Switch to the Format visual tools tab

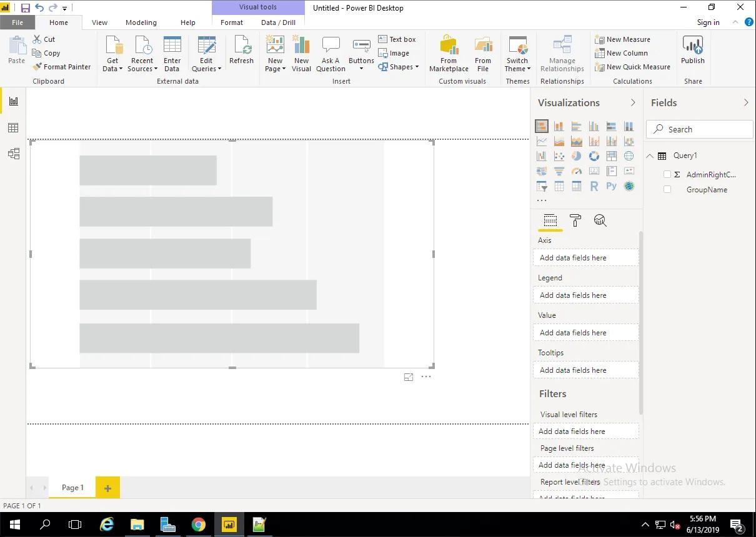[x=232, y=22]
